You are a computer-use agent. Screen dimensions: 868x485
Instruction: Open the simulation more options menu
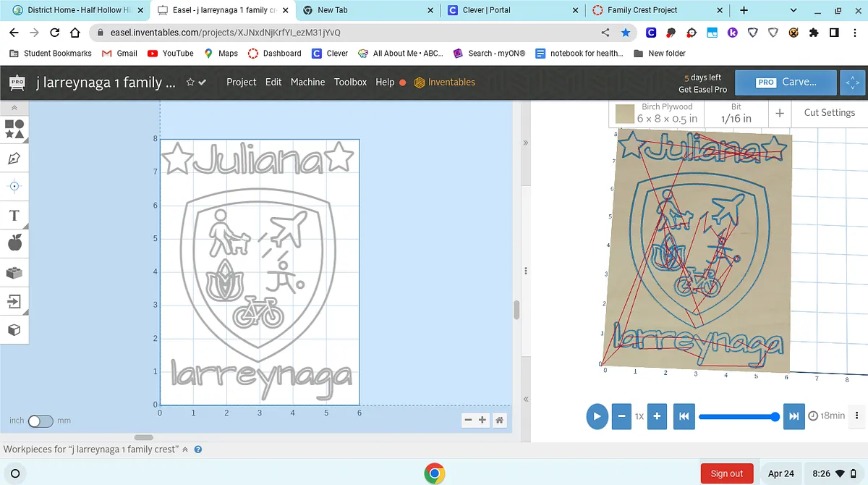[x=857, y=416]
